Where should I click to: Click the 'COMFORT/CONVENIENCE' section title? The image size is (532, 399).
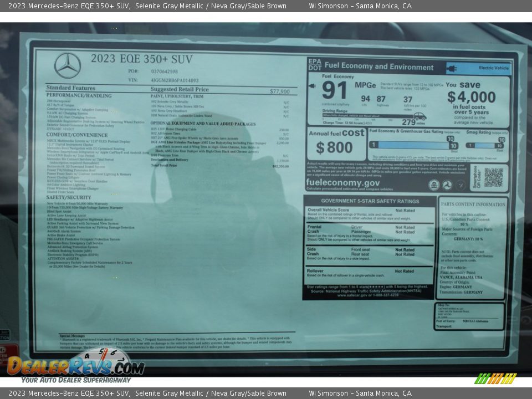[x=77, y=135]
